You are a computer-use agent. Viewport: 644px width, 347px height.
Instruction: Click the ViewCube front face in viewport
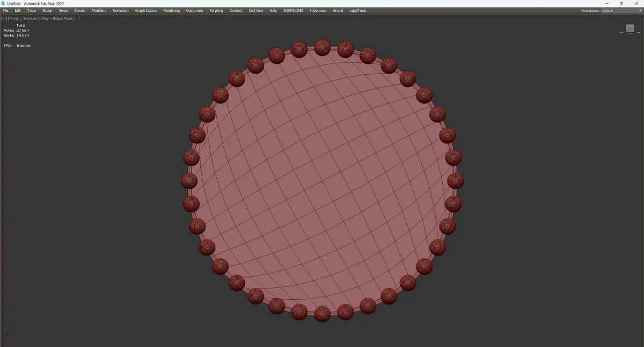point(630,28)
